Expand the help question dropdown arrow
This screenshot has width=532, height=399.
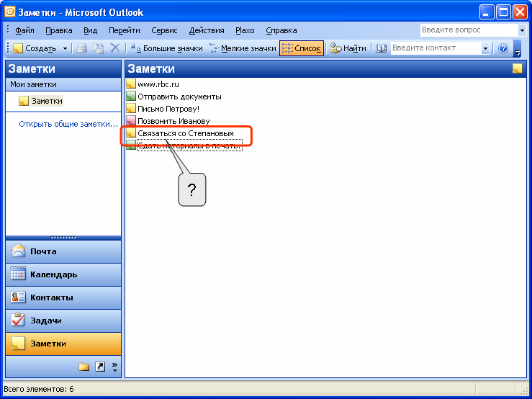[x=522, y=30]
